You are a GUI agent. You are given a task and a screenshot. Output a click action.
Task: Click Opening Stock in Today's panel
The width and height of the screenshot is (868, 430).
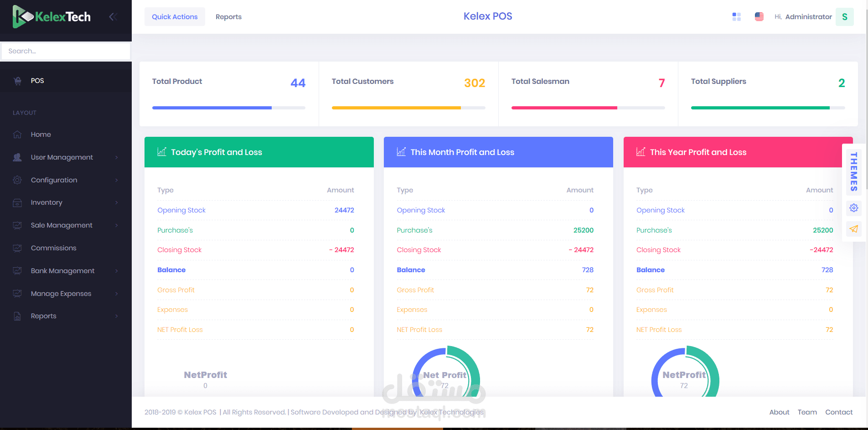(181, 210)
